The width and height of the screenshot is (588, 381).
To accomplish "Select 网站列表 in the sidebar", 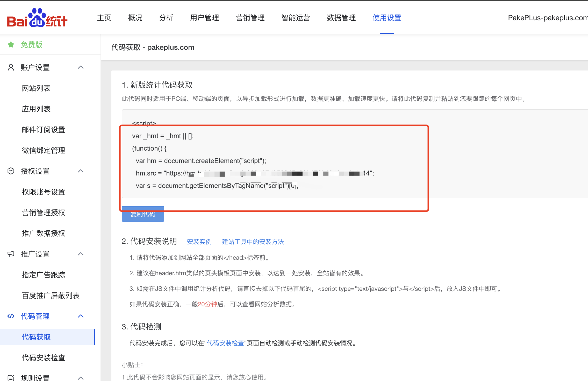I will pyautogui.click(x=36, y=88).
